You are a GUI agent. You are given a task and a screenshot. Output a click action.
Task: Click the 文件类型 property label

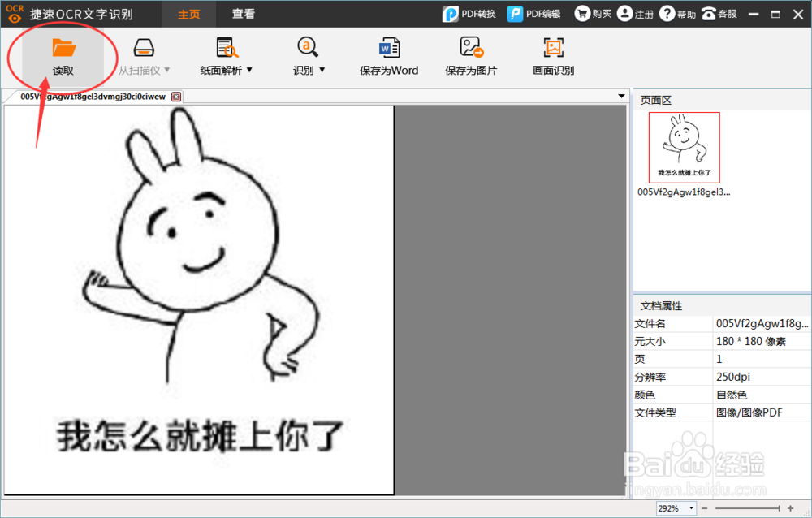point(655,412)
